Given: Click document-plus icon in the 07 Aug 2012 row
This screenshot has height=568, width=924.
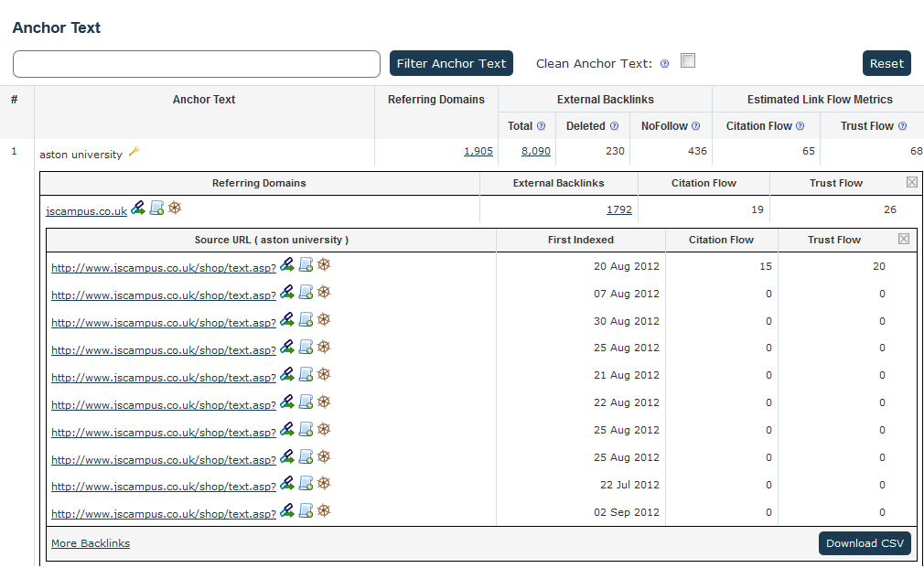Looking at the screenshot, I should [x=306, y=293].
